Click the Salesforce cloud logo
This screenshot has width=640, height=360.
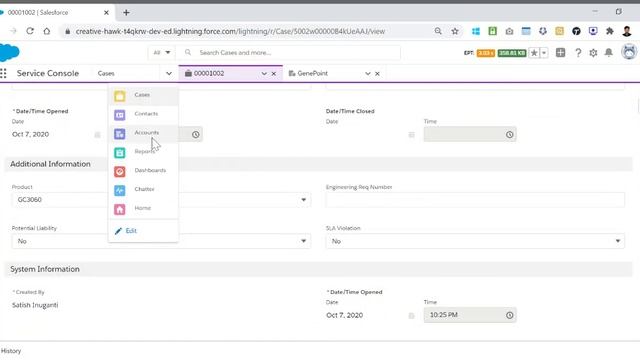pyautogui.click(x=9, y=53)
